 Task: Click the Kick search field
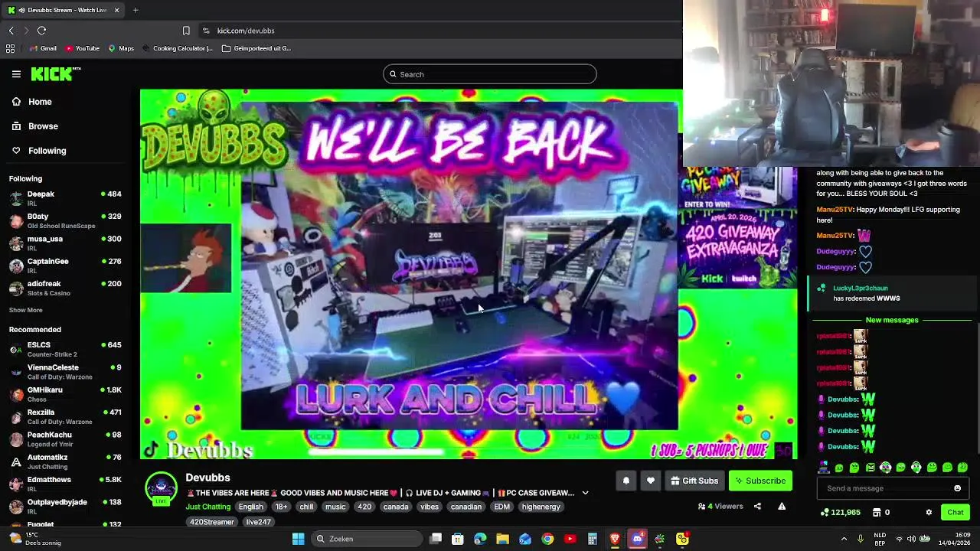pyautogui.click(x=490, y=74)
